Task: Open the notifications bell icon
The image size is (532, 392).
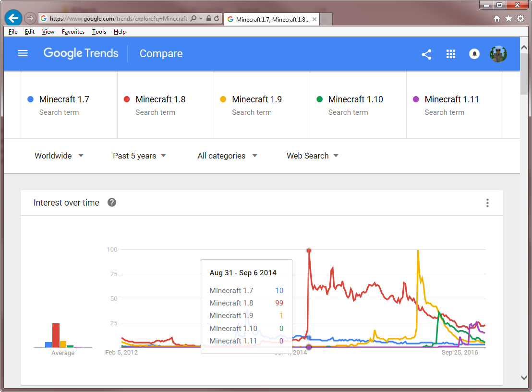Action: coord(474,54)
